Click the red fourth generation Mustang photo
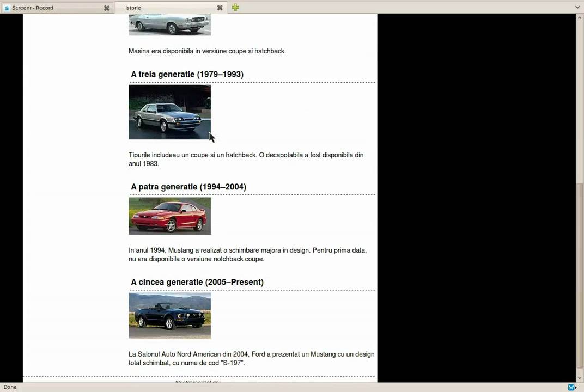Image resolution: width=584 pixels, height=392 pixels. [x=169, y=216]
